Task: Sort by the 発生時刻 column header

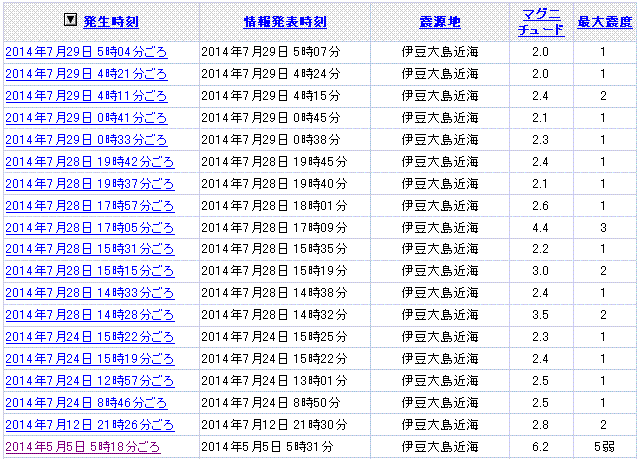Action: click(x=111, y=22)
